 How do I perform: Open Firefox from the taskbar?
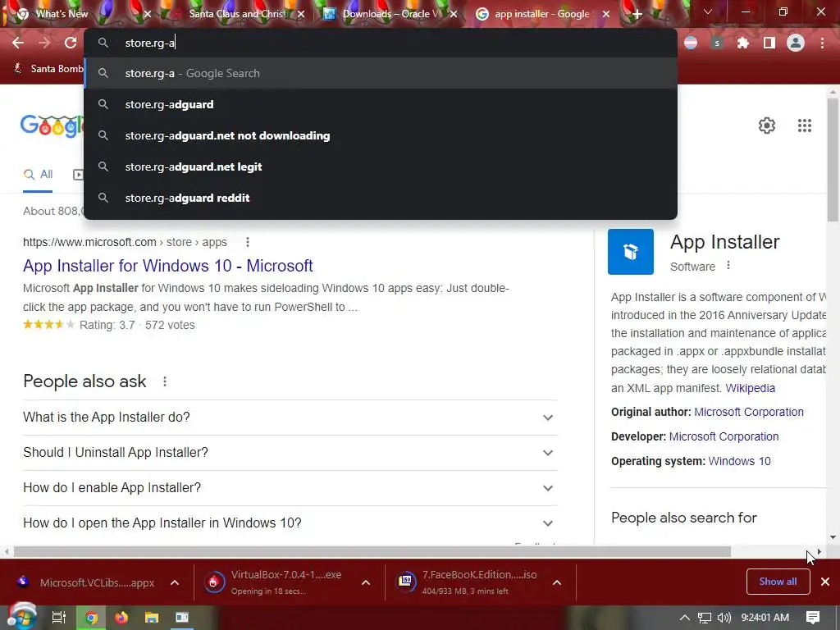[x=121, y=618]
